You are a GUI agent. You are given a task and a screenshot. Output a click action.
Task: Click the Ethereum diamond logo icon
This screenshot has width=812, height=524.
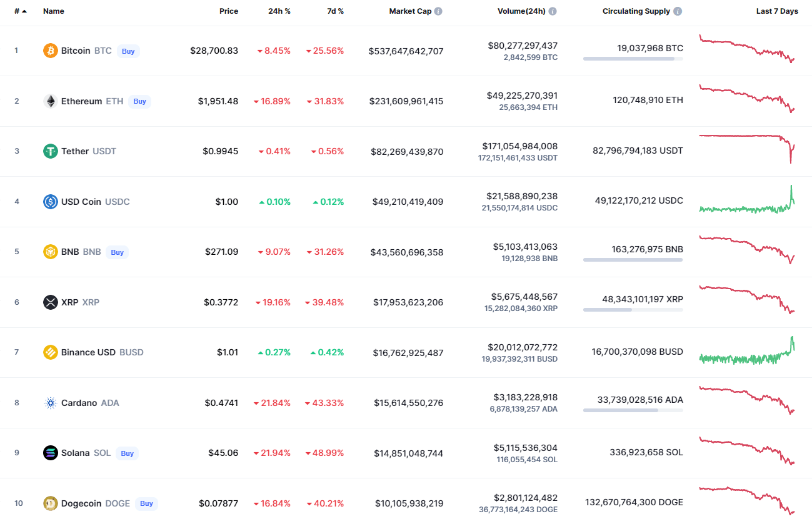[51, 101]
